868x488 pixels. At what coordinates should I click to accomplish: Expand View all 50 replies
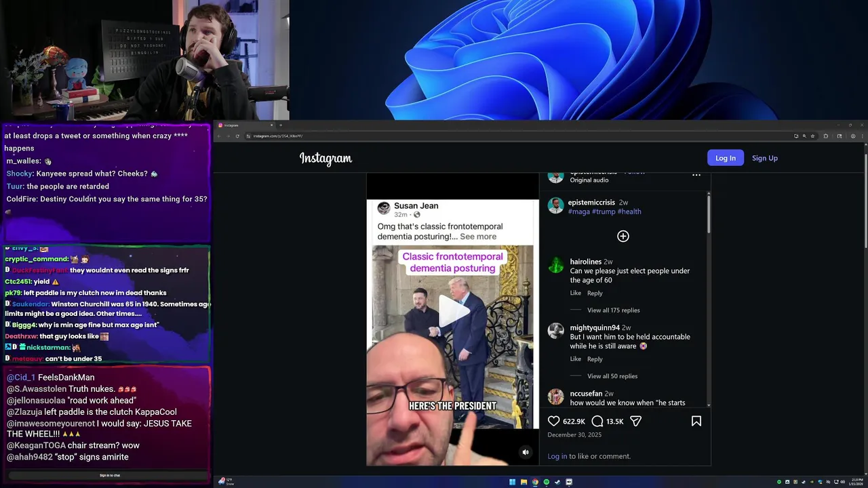coord(612,376)
